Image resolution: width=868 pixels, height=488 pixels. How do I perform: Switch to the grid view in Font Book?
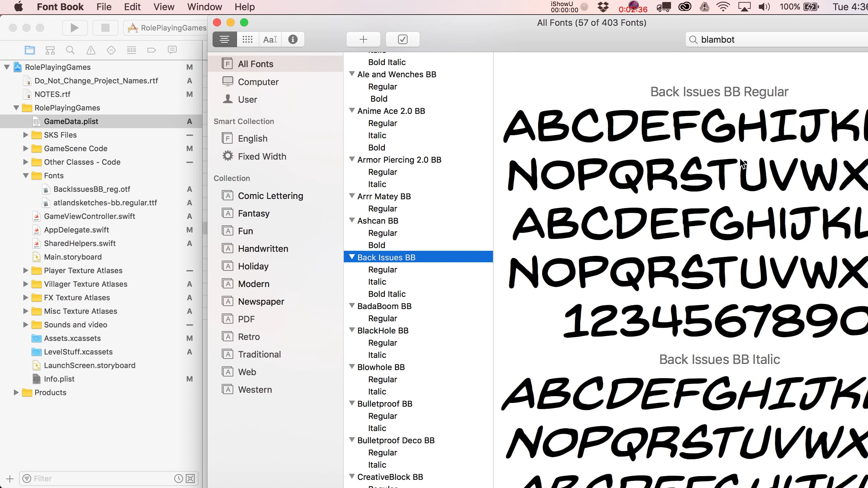[x=248, y=39]
